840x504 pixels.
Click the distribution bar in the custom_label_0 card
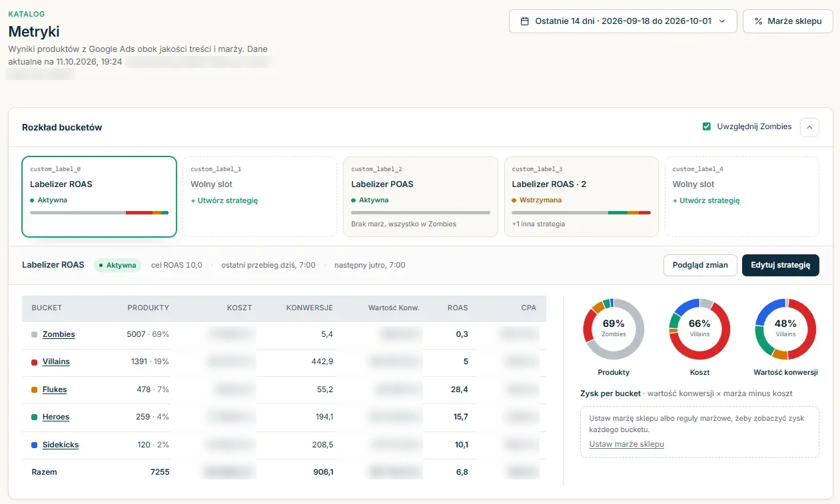pyautogui.click(x=99, y=212)
